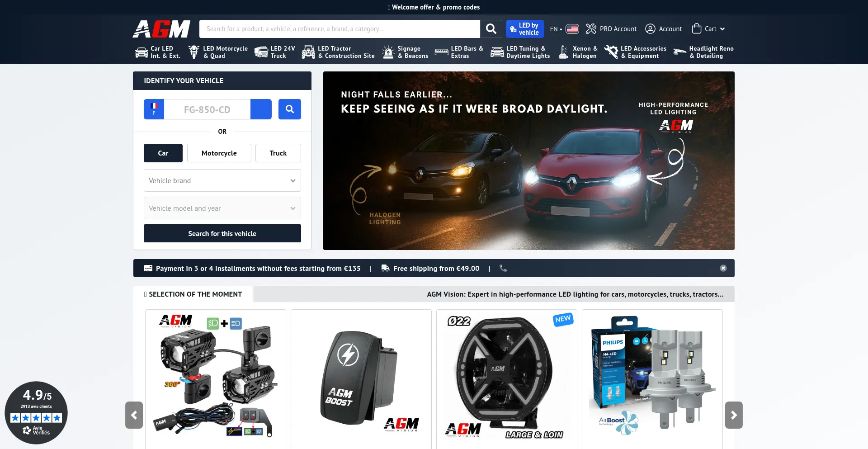Viewport: 868px width, 449px height.
Task: Click the blue license plate search icon
Action: pos(289,109)
